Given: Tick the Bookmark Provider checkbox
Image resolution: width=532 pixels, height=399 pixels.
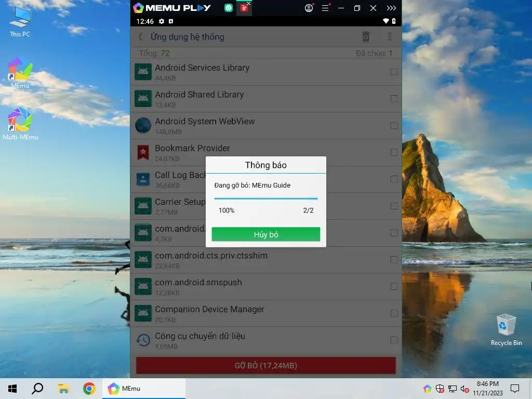Looking at the screenshot, I should click(x=394, y=152).
